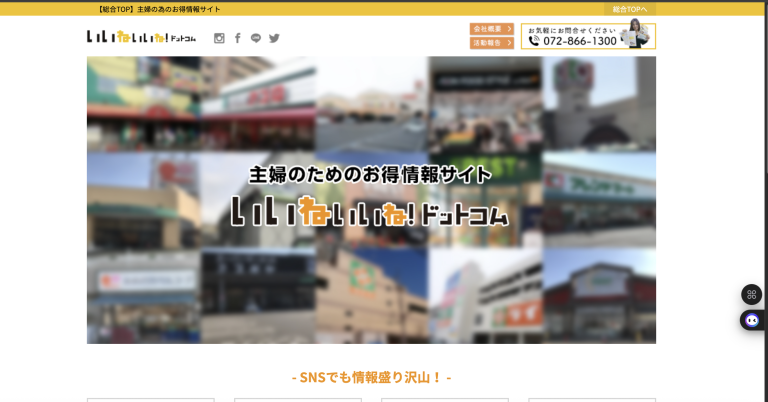Open the LINE icon in header

pyautogui.click(x=256, y=38)
